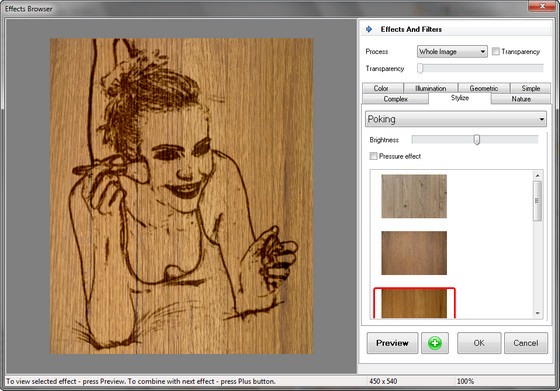
Task: Click the Cancel button
Action: [526, 343]
